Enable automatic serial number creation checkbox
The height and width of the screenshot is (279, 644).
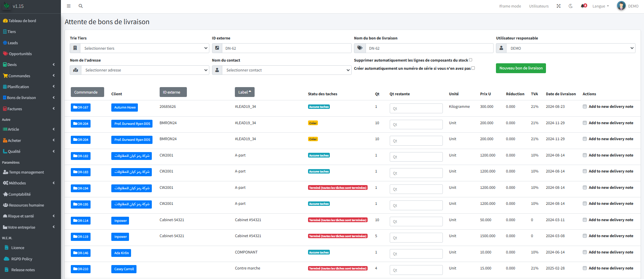pyautogui.click(x=473, y=68)
